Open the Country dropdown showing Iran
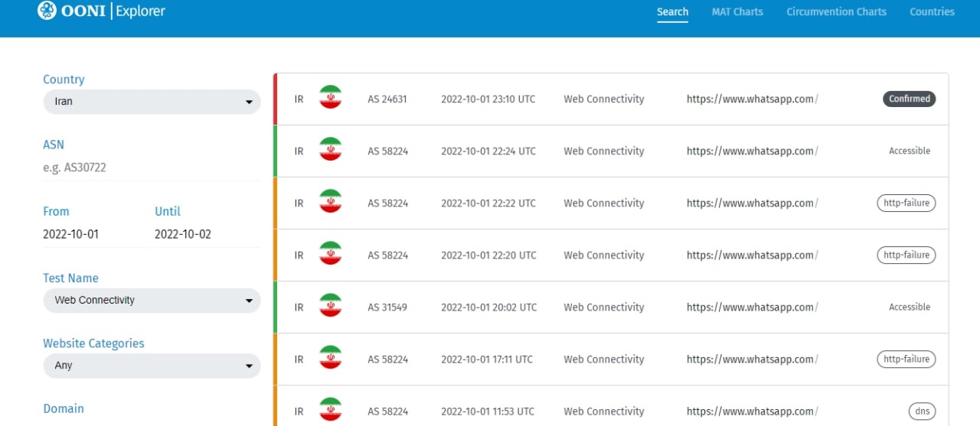The height and width of the screenshot is (426, 980). 152,102
